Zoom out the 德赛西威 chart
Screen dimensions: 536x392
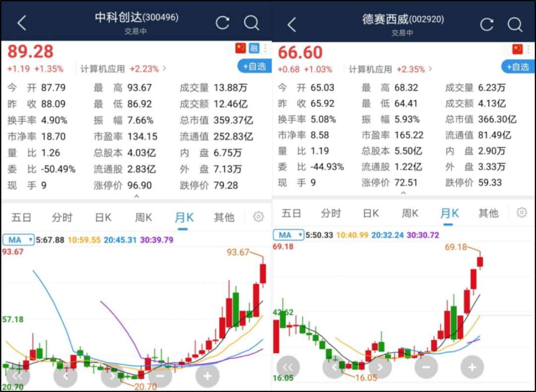click(x=426, y=367)
